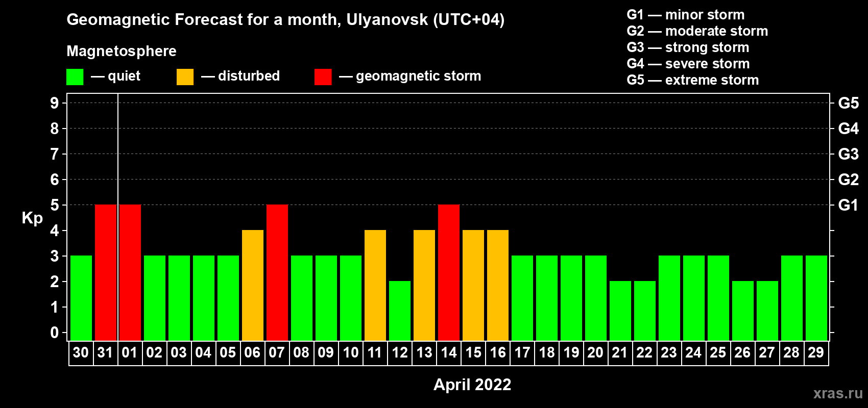868x408 pixels.
Task: Click the date label 08 on axis
Action: (301, 353)
